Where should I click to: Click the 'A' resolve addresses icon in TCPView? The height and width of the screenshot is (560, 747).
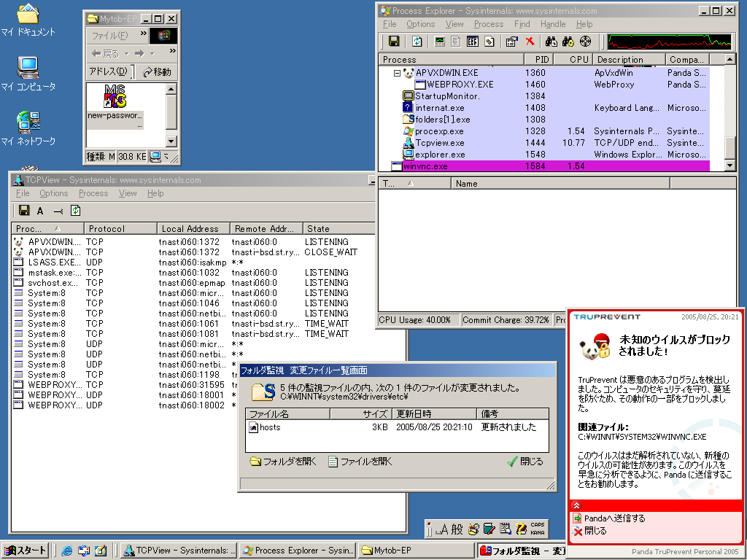tap(40, 211)
